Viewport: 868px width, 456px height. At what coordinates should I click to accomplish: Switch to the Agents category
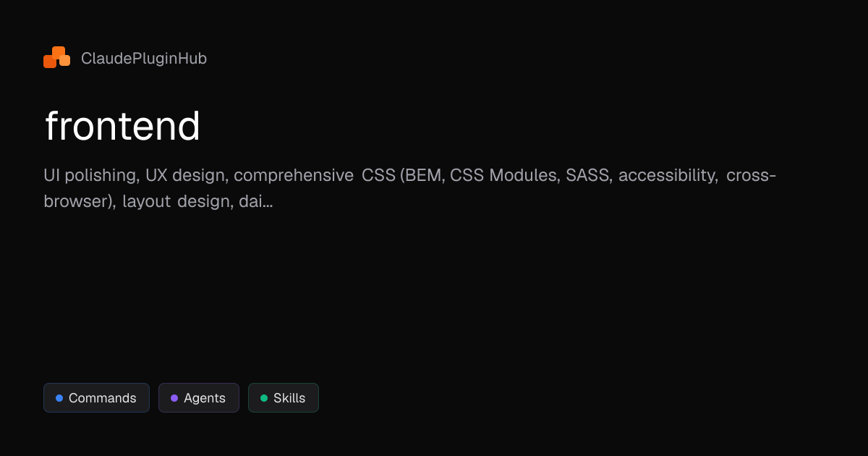198,397
